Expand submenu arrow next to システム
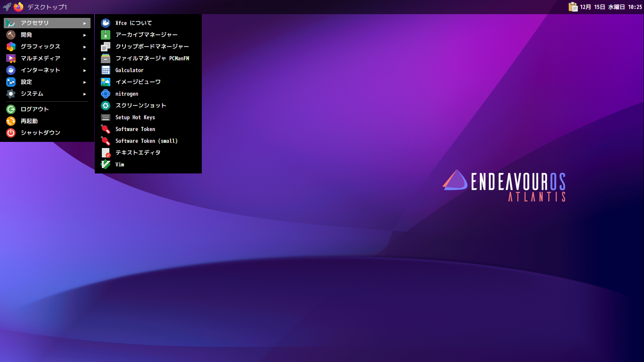 tap(85, 94)
